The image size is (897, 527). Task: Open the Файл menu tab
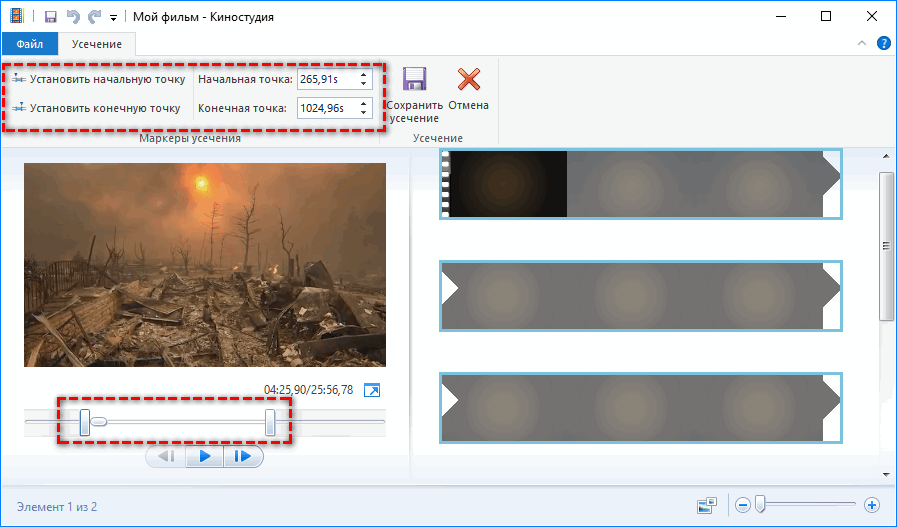click(30, 44)
